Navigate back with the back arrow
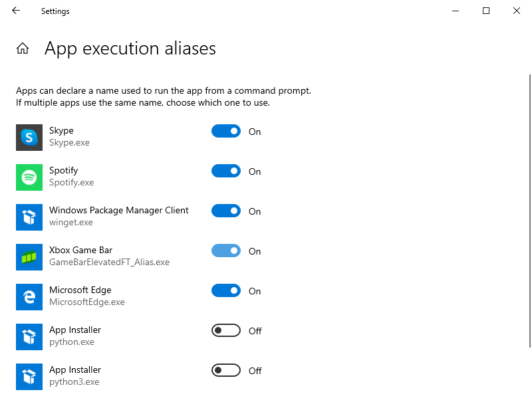 coord(16,11)
